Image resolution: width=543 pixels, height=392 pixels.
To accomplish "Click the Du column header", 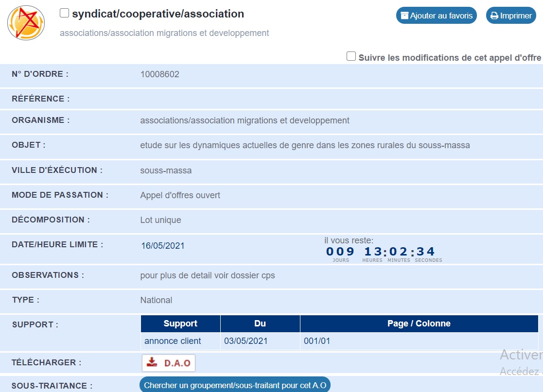I will click(260, 324).
